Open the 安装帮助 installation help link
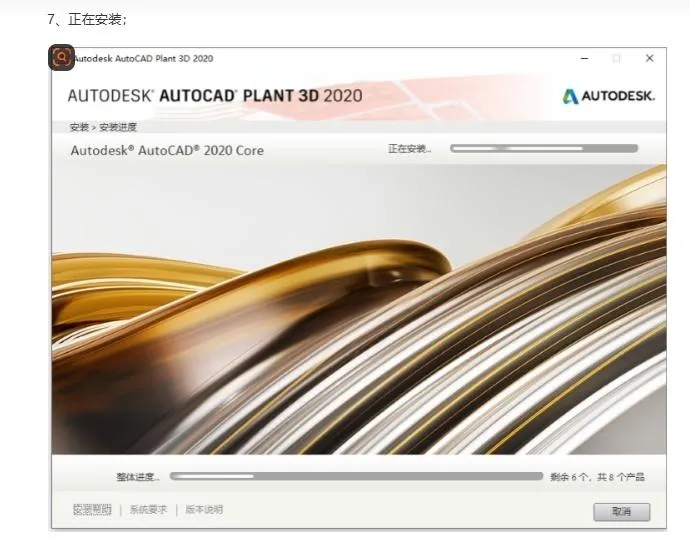690x540 pixels. (x=92, y=510)
